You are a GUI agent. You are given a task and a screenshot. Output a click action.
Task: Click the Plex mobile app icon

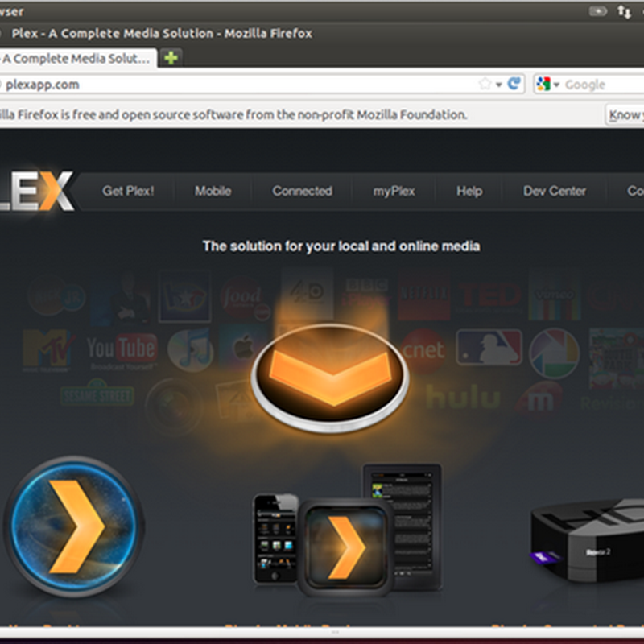point(346,547)
